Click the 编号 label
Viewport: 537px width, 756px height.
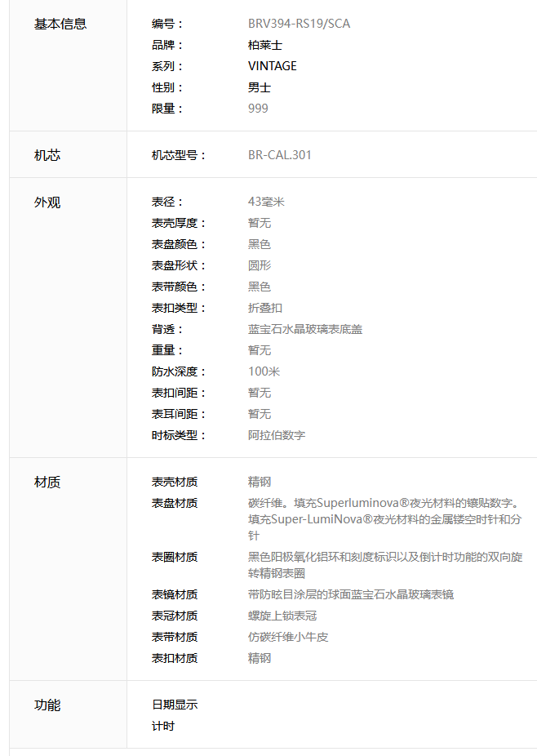point(167,24)
